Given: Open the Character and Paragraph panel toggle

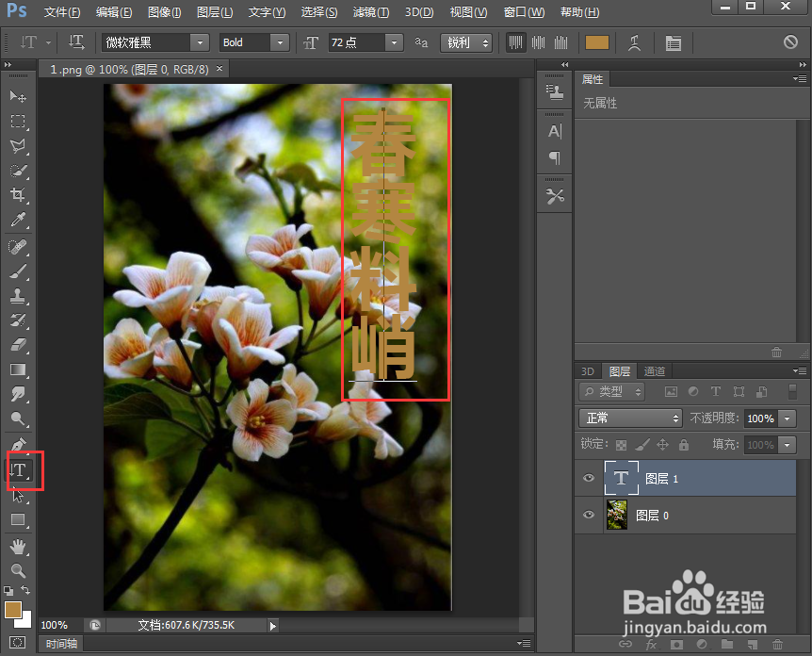Looking at the screenshot, I should coord(673,42).
